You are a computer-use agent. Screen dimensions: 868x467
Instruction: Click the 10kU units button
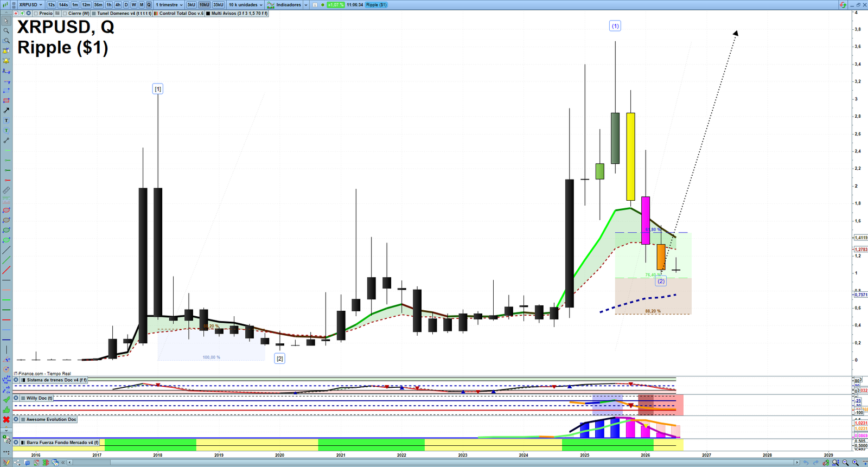pyautogui.click(x=204, y=5)
